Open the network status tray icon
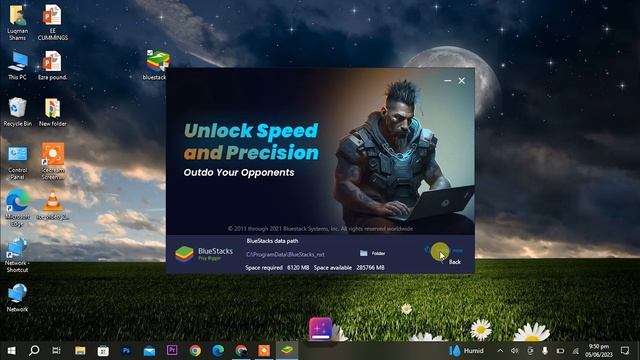 click(x=576, y=351)
